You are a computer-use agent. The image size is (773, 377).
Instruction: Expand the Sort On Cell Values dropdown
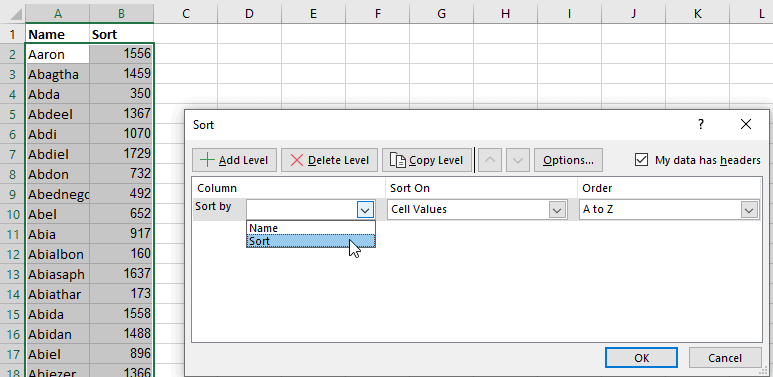pyautogui.click(x=557, y=210)
